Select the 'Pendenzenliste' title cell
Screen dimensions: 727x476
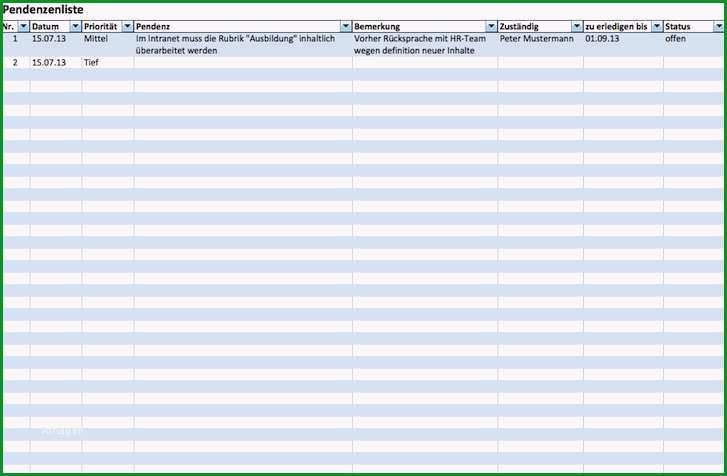[43, 10]
